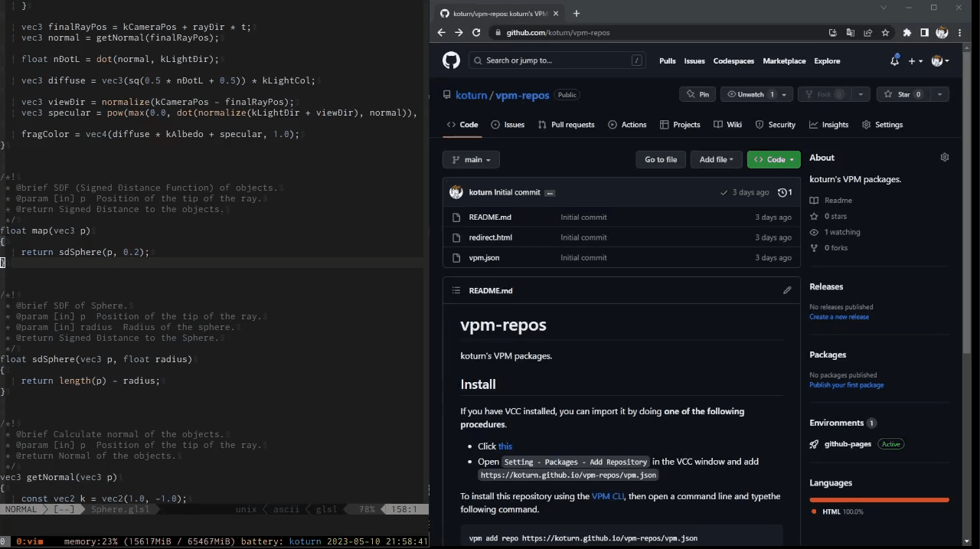Open the Unwatch notifications dropdown

click(x=756, y=94)
